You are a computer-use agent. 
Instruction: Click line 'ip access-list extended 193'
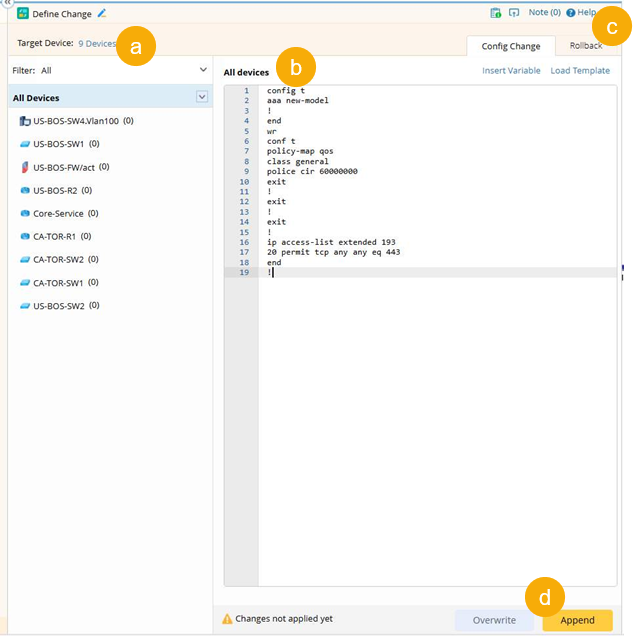[331, 242]
